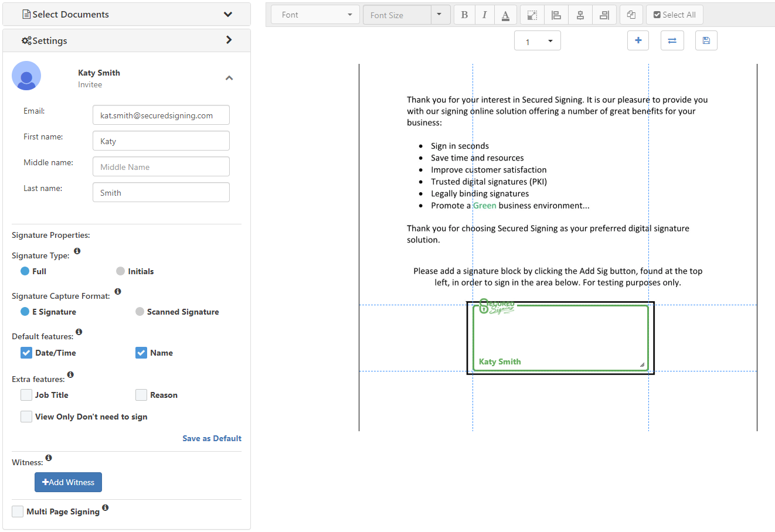Click the 'Invitee' label under Katy Smith
This screenshot has width=775, height=532.
[90, 85]
